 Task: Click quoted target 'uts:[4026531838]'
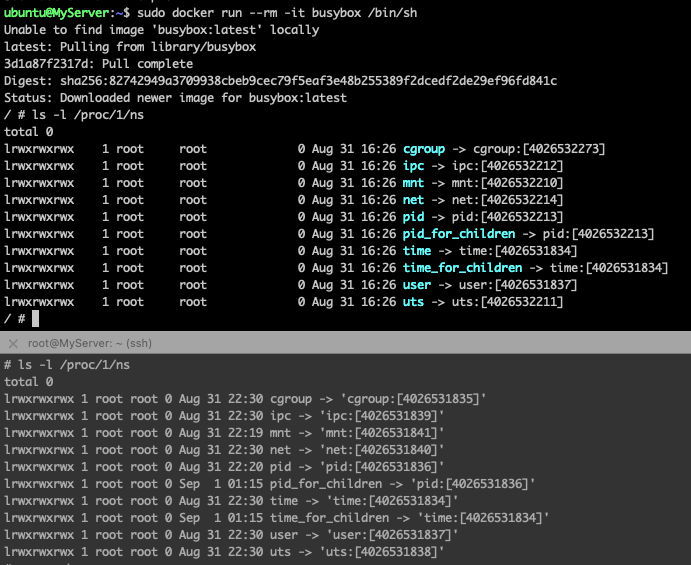(381, 552)
